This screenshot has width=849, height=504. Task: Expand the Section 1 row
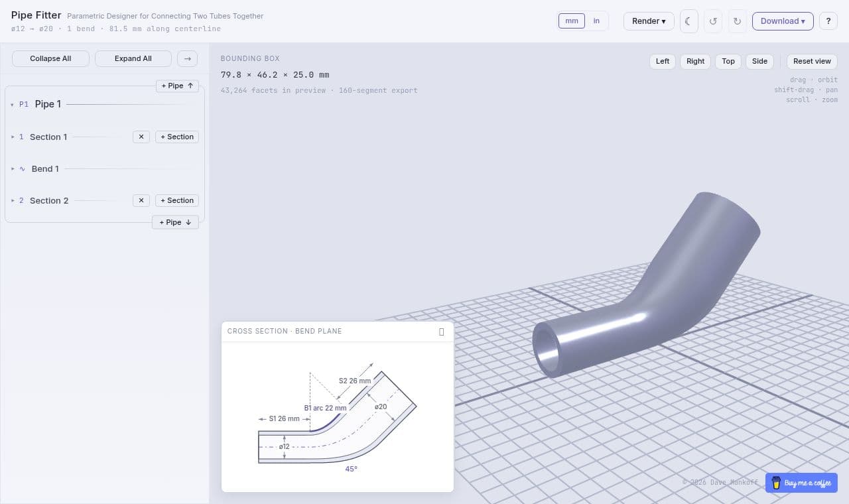(13, 137)
